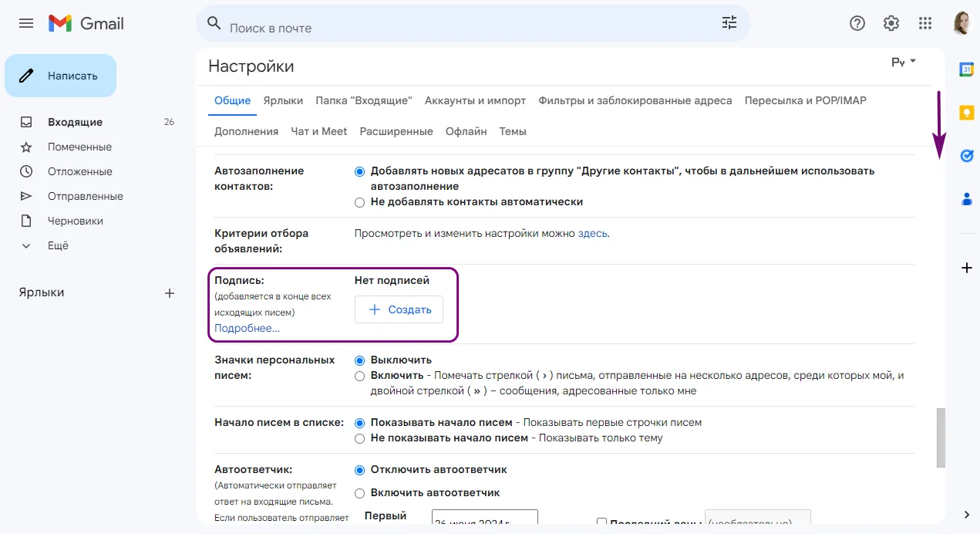Click the Sent arrow icon
Screen dimensions: 980x534
coord(26,196)
